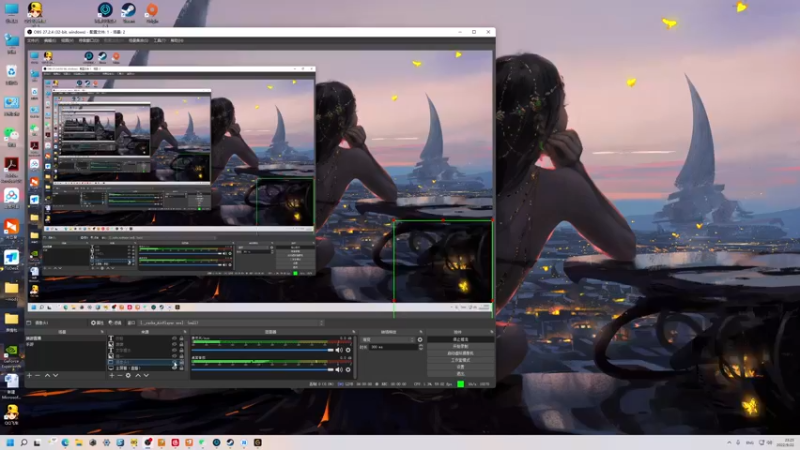
Task: Toggle lock on second source row
Action: [181, 344]
